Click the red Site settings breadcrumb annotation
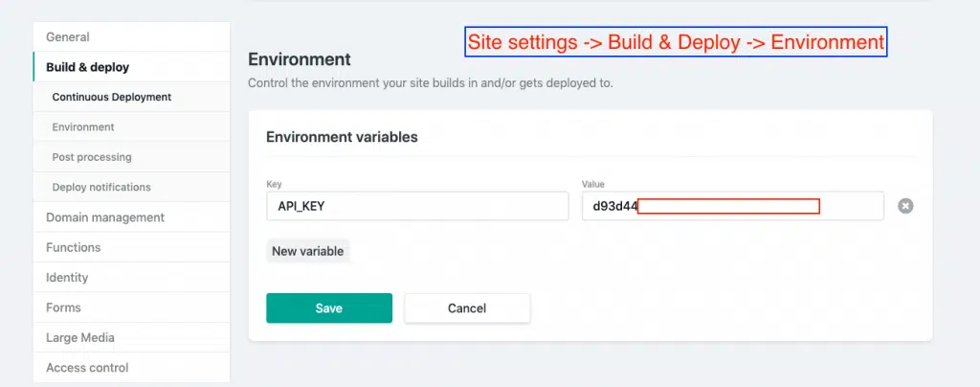The width and height of the screenshot is (980, 387). tap(676, 42)
